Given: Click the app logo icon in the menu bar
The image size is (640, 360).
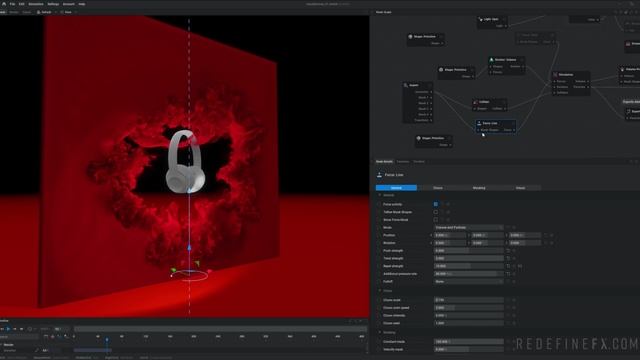Looking at the screenshot, I should coord(4,4).
